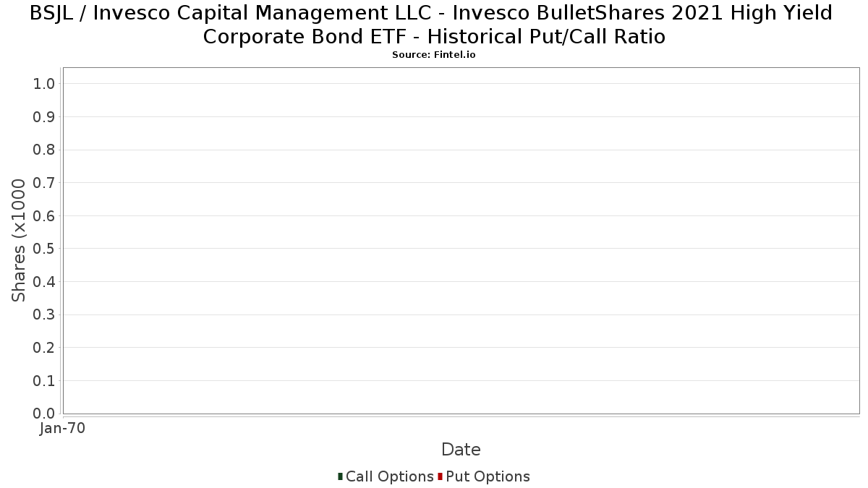Click the Source: Fintel.io text
868x488 pixels.
pyautogui.click(x=434, y=55)
